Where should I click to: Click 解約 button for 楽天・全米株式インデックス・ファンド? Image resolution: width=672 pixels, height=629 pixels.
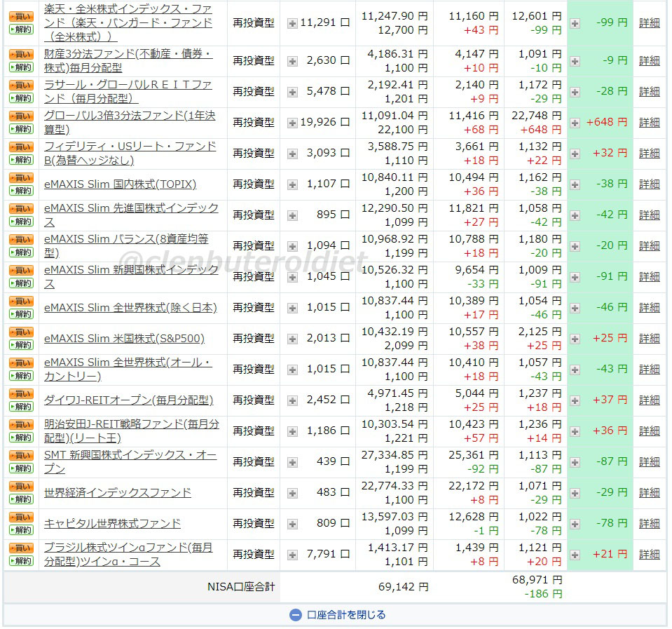22,29
